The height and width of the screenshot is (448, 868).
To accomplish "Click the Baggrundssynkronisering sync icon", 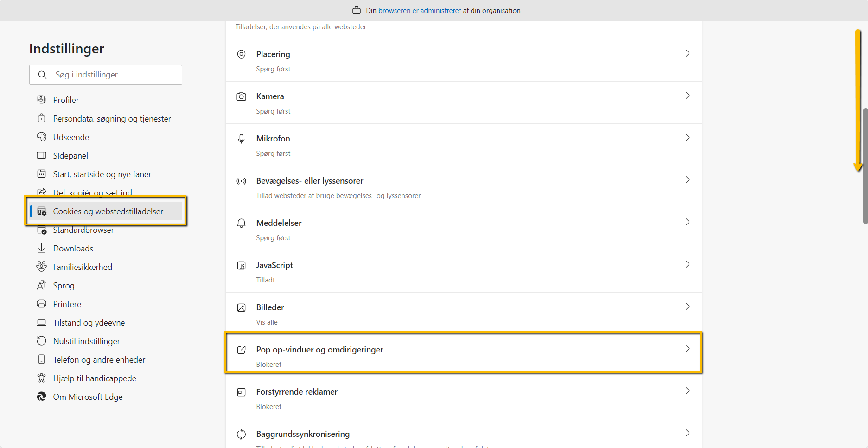I will (x=241, y=434).
